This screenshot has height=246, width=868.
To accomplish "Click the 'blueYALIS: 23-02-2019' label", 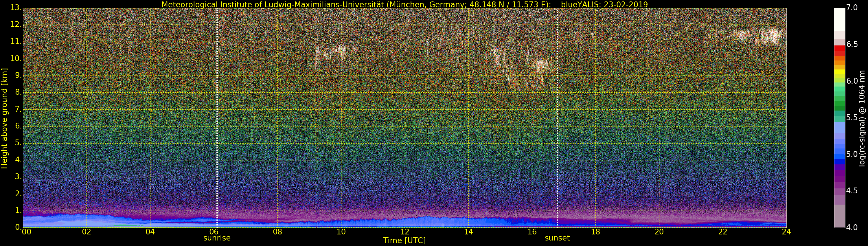I will pos(604,4).
